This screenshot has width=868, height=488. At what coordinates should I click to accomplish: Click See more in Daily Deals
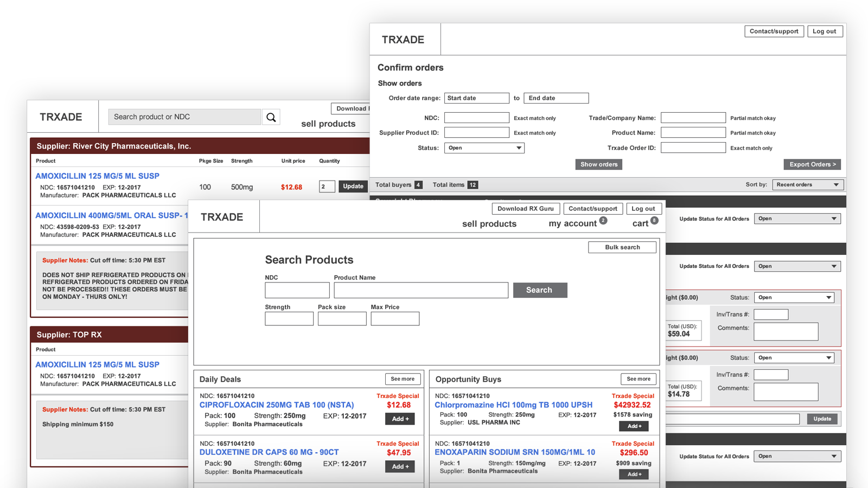[403, 379]
